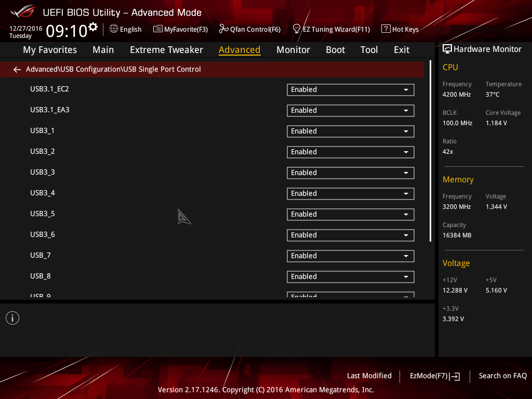Open the Extreme Tweaker tab
Screen dimensions: 532x399
tap(166, 50)
